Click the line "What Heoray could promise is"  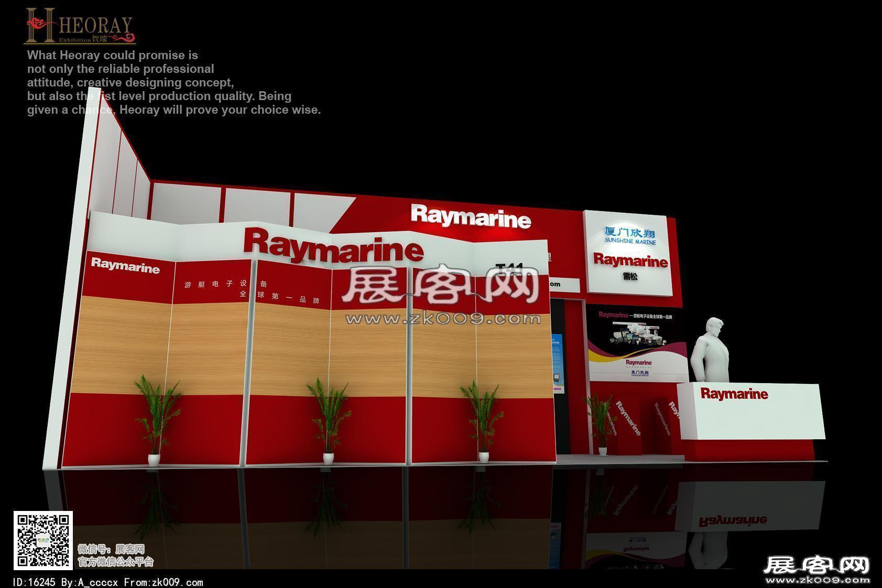(113, 55)
